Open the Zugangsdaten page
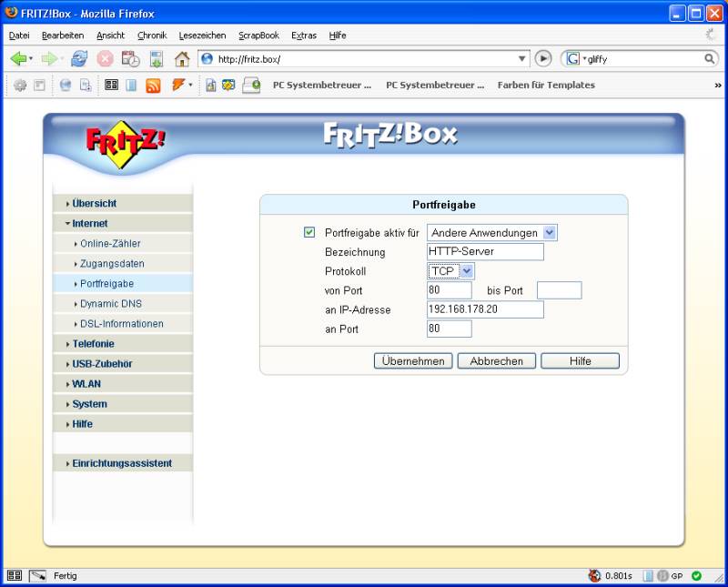Image resolution: width=728 pixels, height=587 pixels. coord(112,263)
